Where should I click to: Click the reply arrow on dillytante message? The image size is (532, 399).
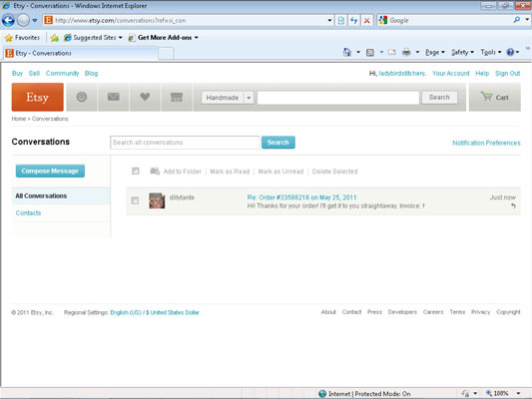pyautogui.click(x=513, y=205)
